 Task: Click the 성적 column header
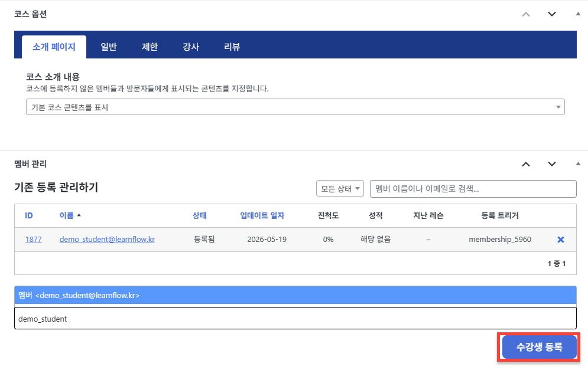point(375,215)
